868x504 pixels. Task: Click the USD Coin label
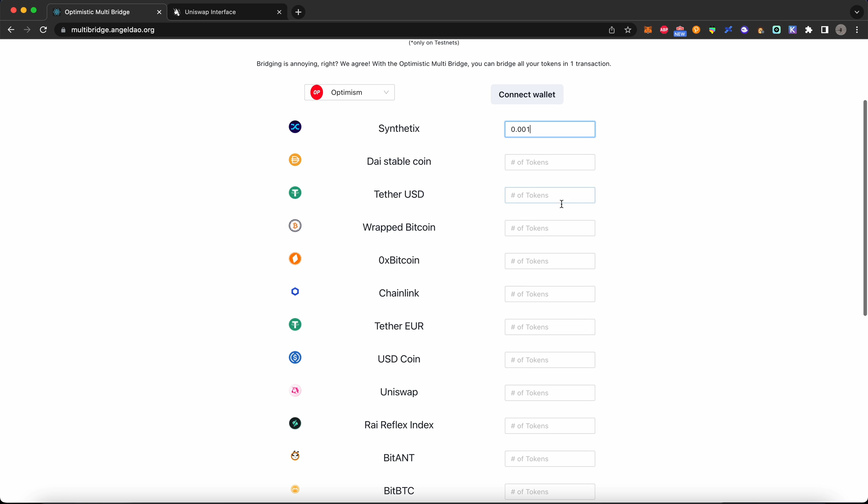click(399, 359)
